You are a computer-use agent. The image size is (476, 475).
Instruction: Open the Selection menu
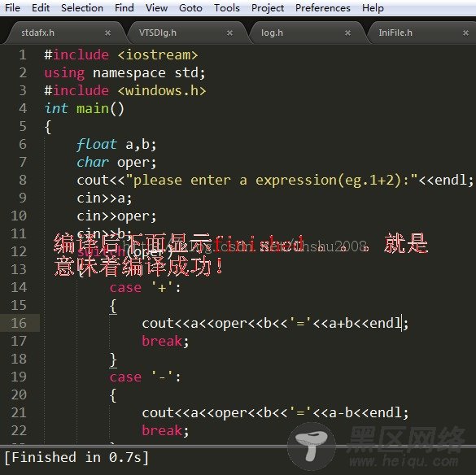(82, 7)
